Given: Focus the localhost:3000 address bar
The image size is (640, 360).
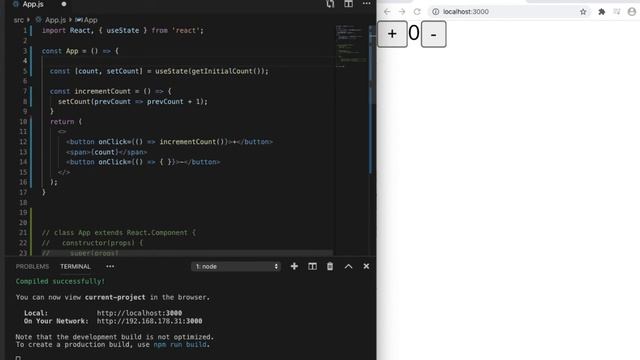Looking at the screenshot, I should click(509, 12).
